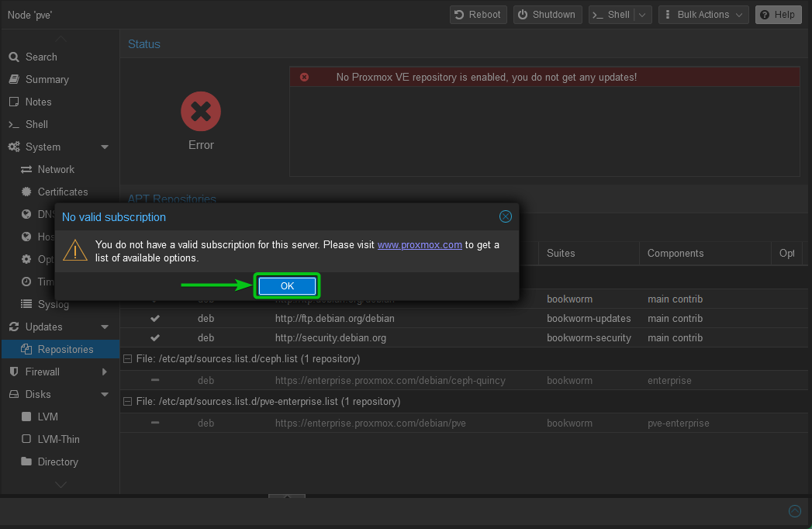Click the https://enterprise.proxmox.com/debian/pve URI
This screenshot has width=812, height=529.
(x=370, y=424)
